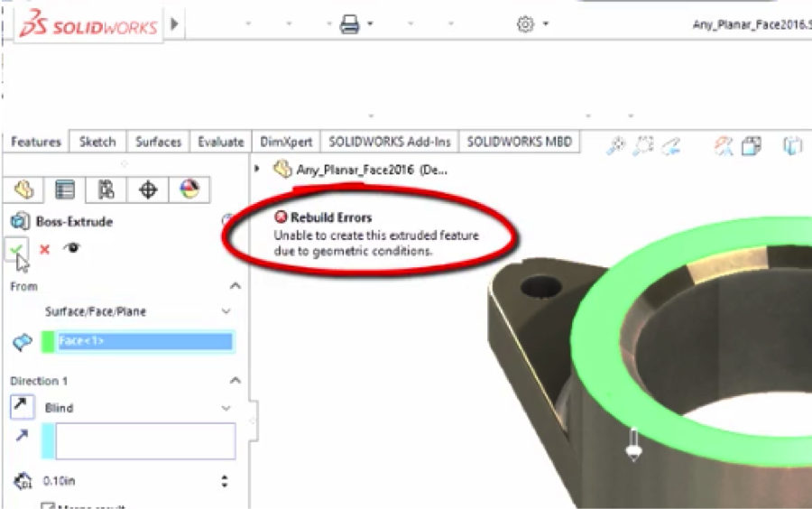Switch to the Features tab
Image resolution: width=812 pixels, height=509 pixels.
coord(36,142)
